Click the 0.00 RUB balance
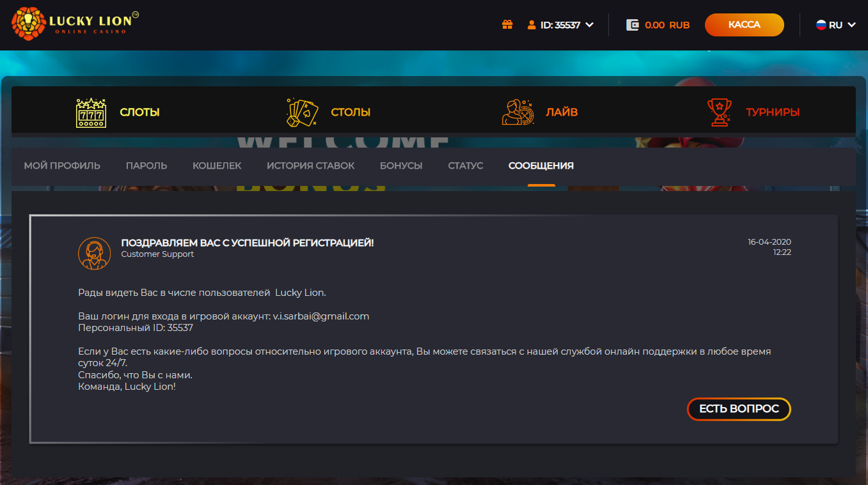868x485 pixels. pos(667,26)
